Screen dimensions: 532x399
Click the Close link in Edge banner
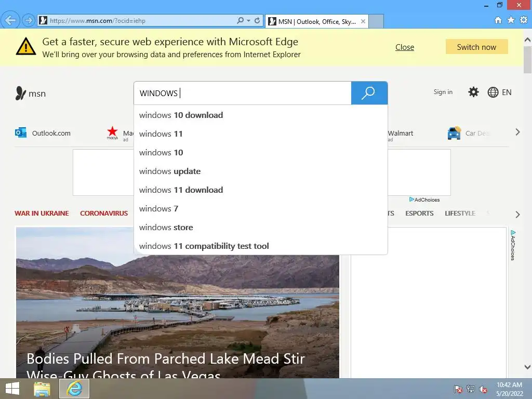coord(404,47)
